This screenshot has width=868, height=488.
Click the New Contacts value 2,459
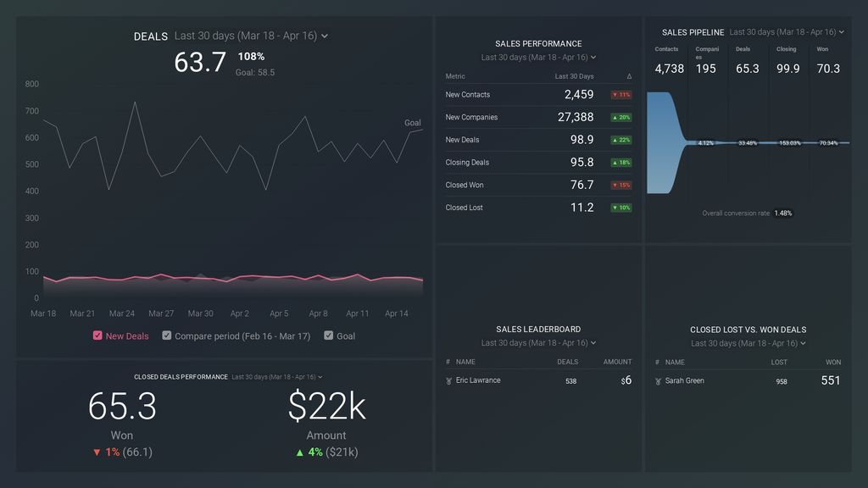click(x=579, y=95)
